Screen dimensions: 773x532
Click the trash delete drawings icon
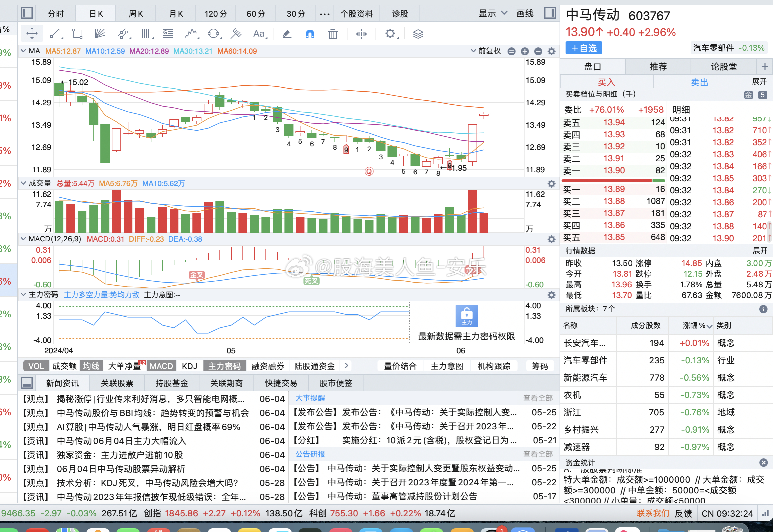tap(332, 34)
